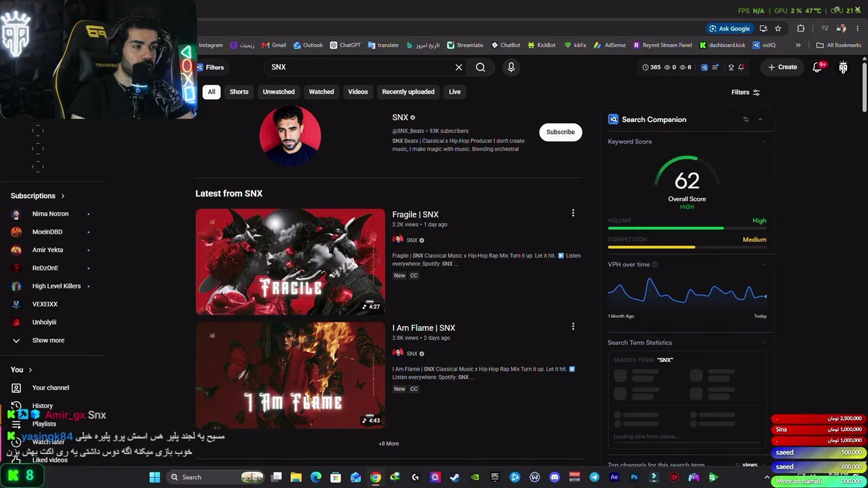Open Telegram from the taskbar
Screen dimensions: 868x488
tap(594, 477)
